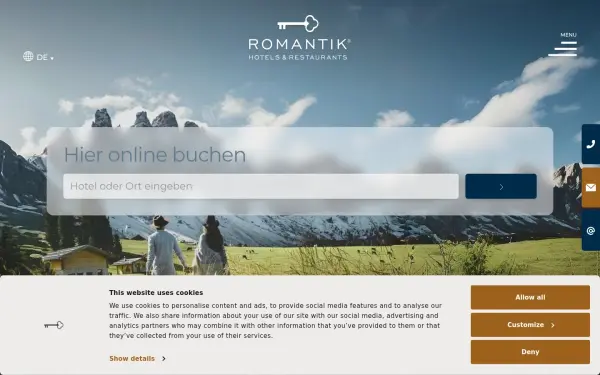600x375 pixels.
Task: Click the 'Customize' cookies button
Action: point(530,325)
